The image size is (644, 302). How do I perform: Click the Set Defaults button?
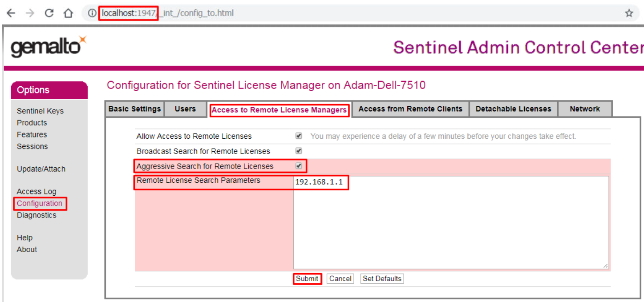(x=382, y=279)
